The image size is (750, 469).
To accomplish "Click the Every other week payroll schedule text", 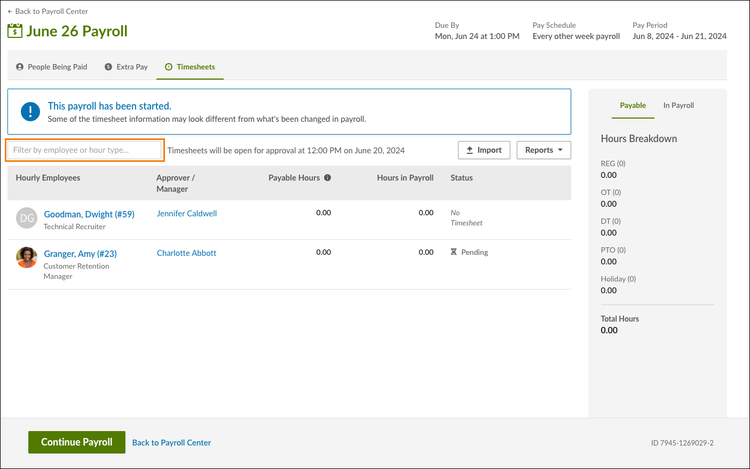I will (576, 36).
